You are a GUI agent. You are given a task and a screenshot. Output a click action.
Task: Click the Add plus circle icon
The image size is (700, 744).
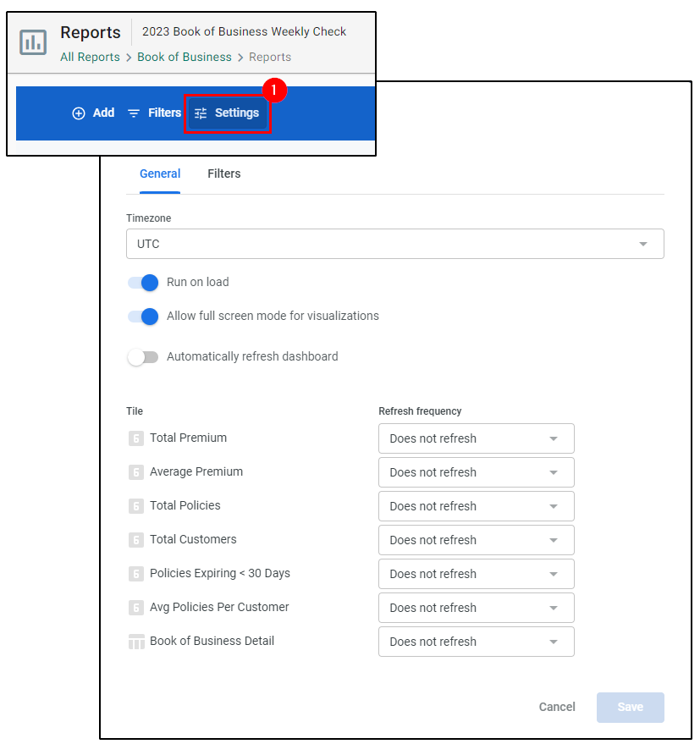click(x=79, y=113)
